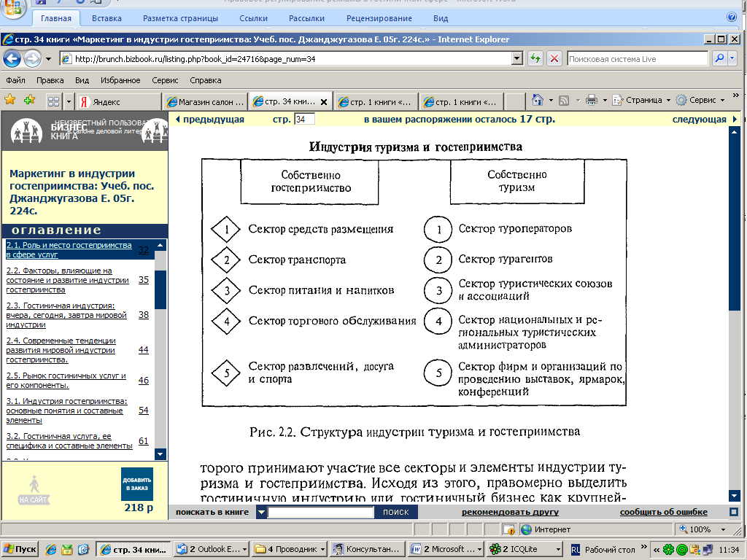This screenshot has width=747, height=560.
Task: Close the стр. 34 книги tab
Action: click(x=324, y=102)
